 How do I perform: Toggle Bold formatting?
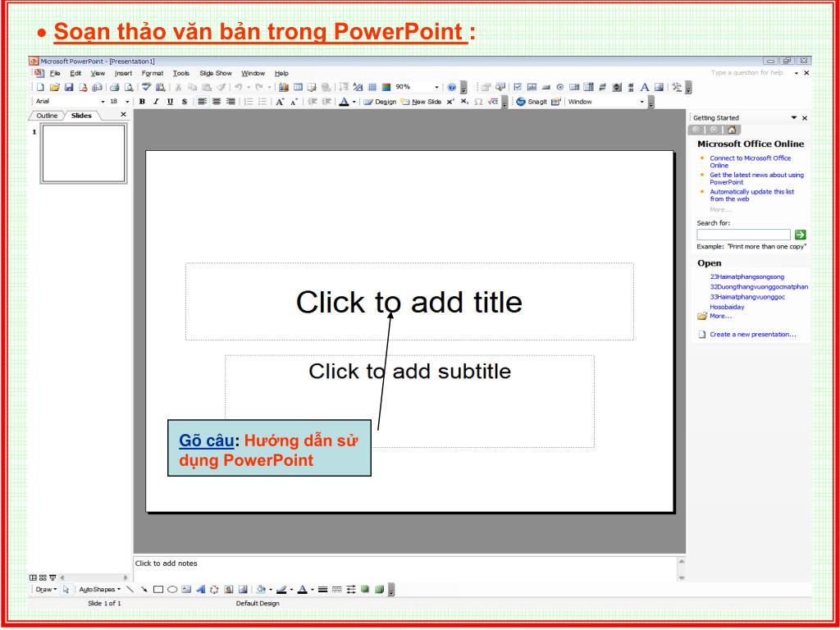coord(142,102)
